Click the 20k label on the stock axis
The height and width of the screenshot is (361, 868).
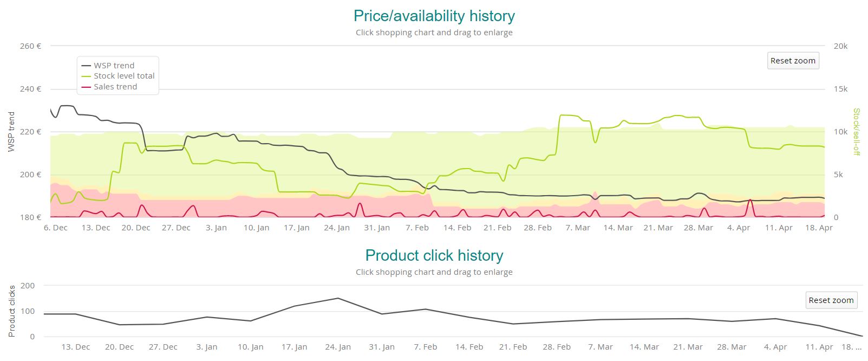[840, 46]
